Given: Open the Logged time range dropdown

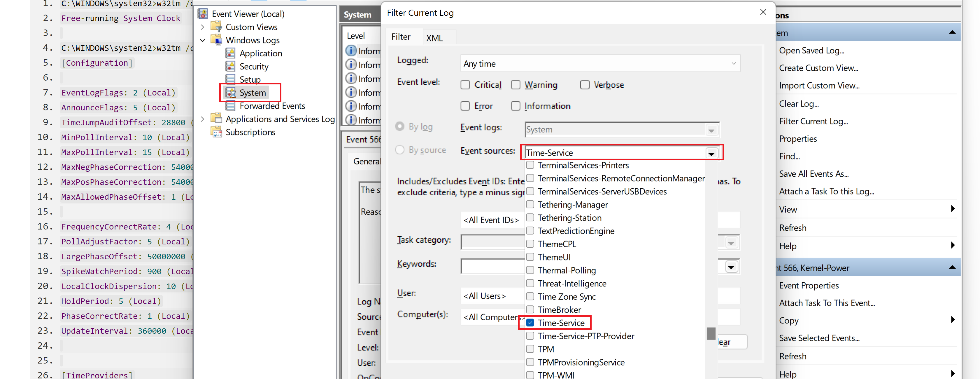Looking at the screenshot, I should (734, 63).
